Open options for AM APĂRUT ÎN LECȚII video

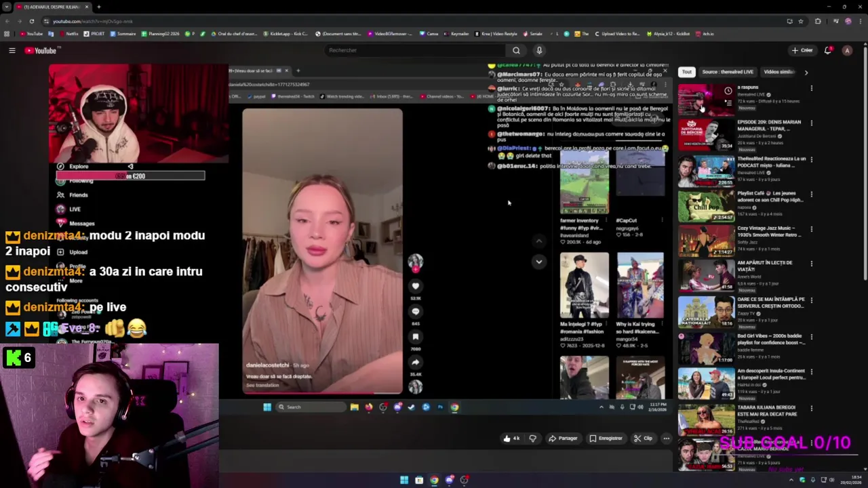(x=811, y=264)
